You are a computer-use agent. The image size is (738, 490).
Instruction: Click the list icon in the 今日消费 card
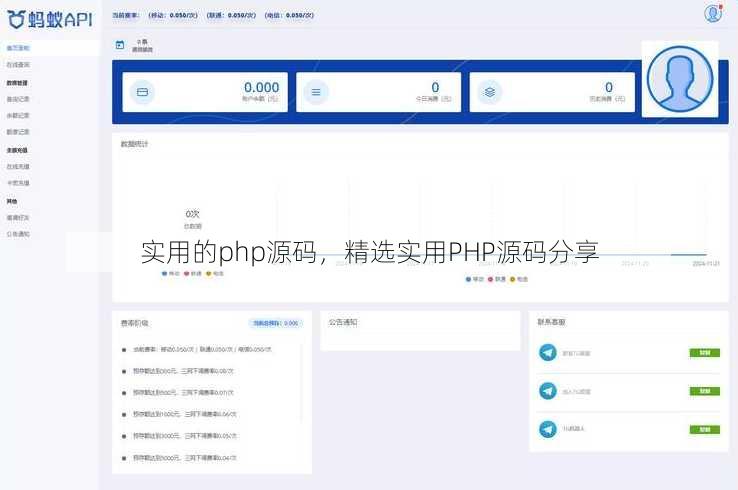316,92
